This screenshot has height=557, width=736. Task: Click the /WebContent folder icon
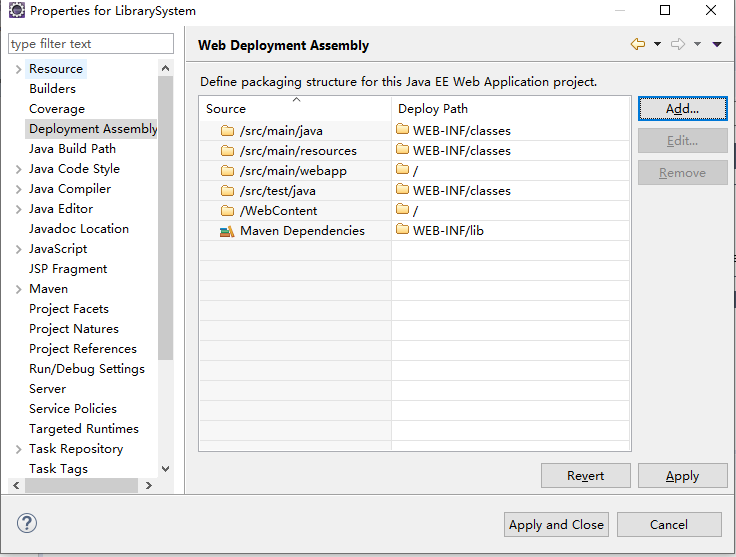click(x=227, y=211)
